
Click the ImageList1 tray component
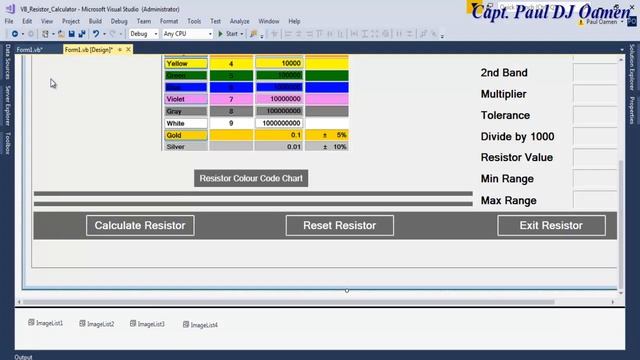[46, 323]
